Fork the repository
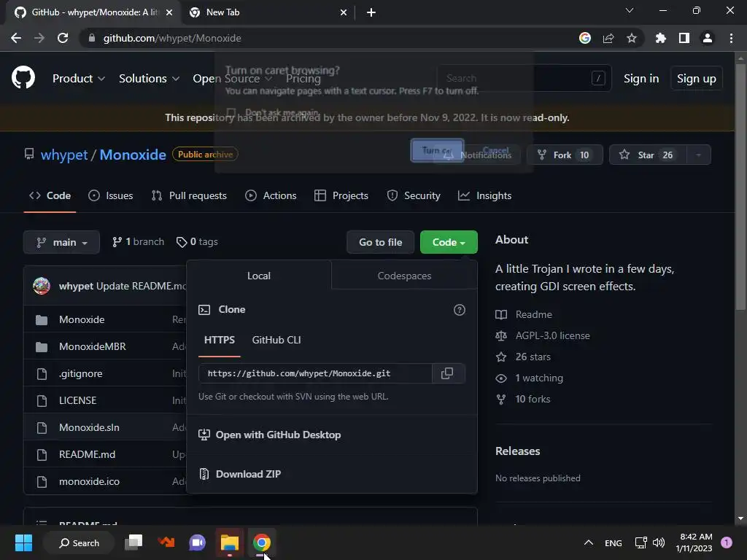The width and height of the screenshot is (747, 560). (565, 155)
